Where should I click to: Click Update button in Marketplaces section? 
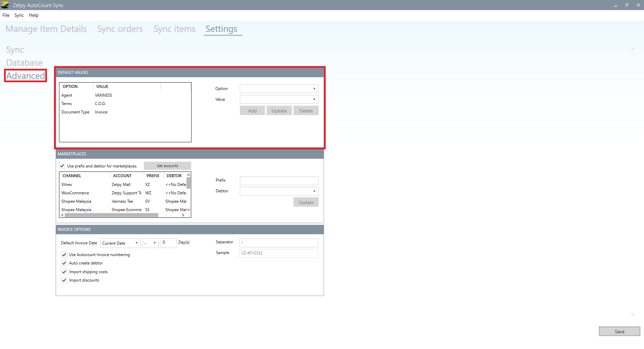[x=306, y=202]
